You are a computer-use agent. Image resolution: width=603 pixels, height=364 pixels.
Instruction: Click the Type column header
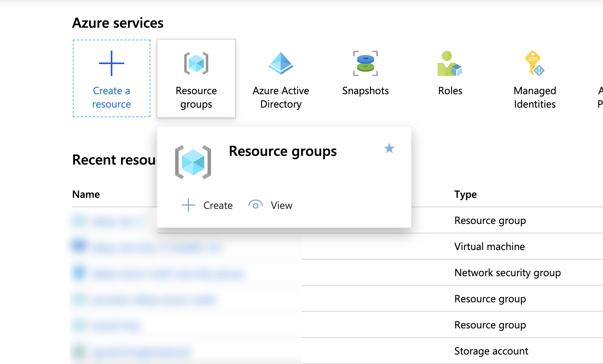[465, 194]
